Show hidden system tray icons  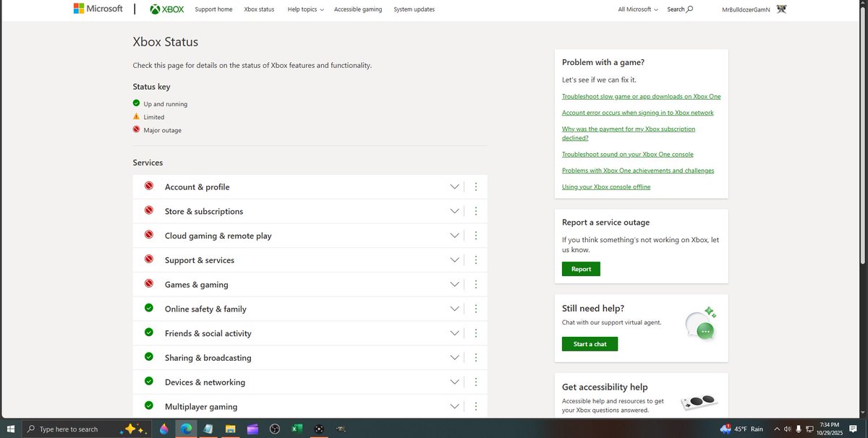776,429
